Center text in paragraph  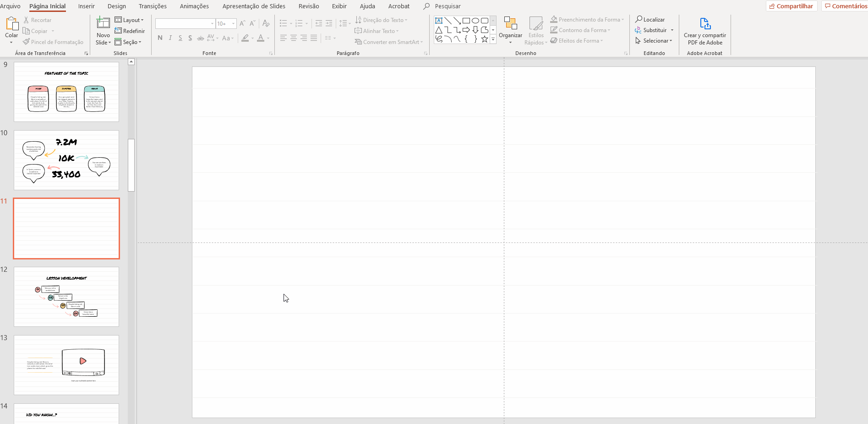coord(294,38)
